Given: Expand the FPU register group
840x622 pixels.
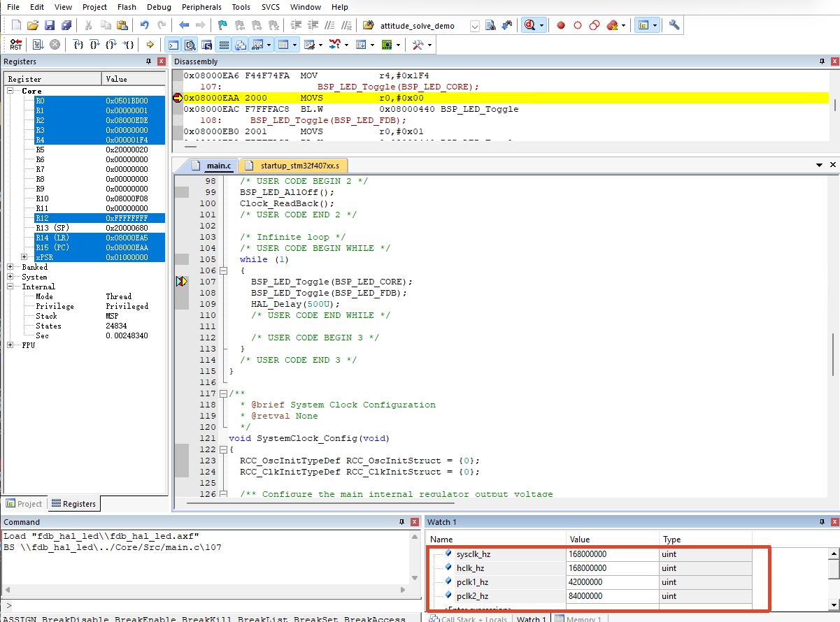Looking at the screenshot, I should [x=10, y=345].
